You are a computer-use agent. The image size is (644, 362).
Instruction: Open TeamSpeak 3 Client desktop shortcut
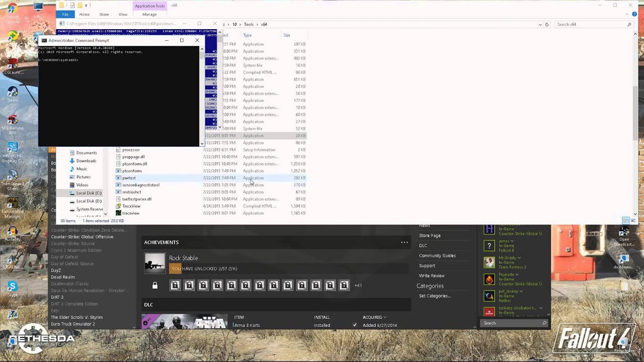click(13, 179)
